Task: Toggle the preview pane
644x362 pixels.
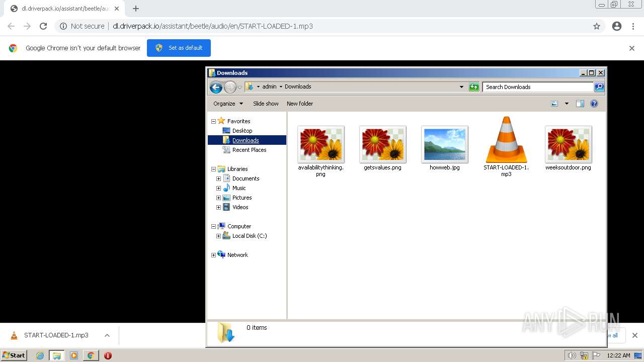Action: click(580, 104)
